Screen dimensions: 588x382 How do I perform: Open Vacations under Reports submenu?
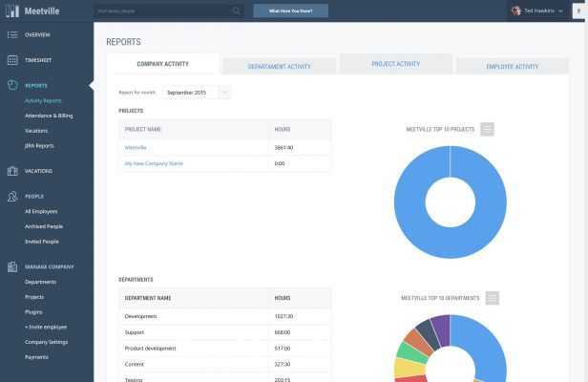(x=36, y=131)
